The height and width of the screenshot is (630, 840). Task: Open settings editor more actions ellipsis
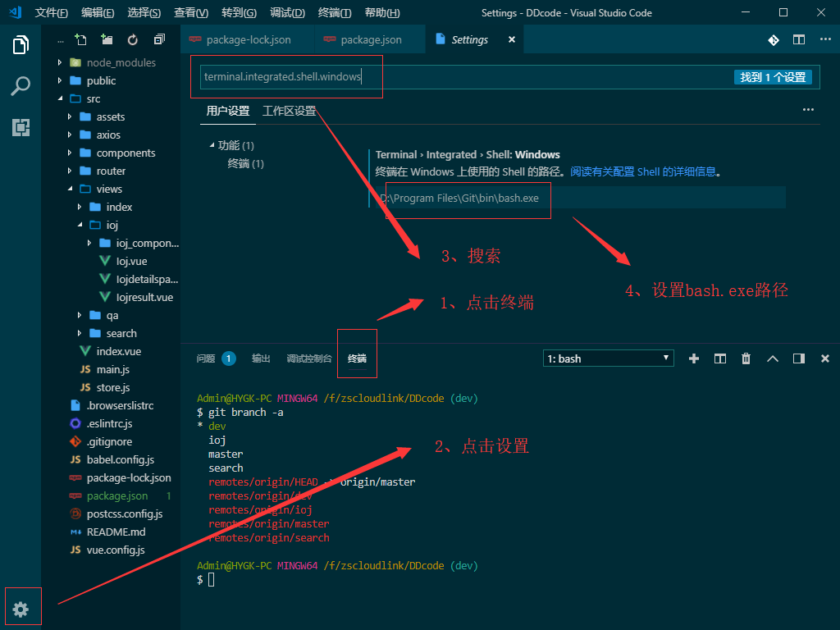pos(808,110)
